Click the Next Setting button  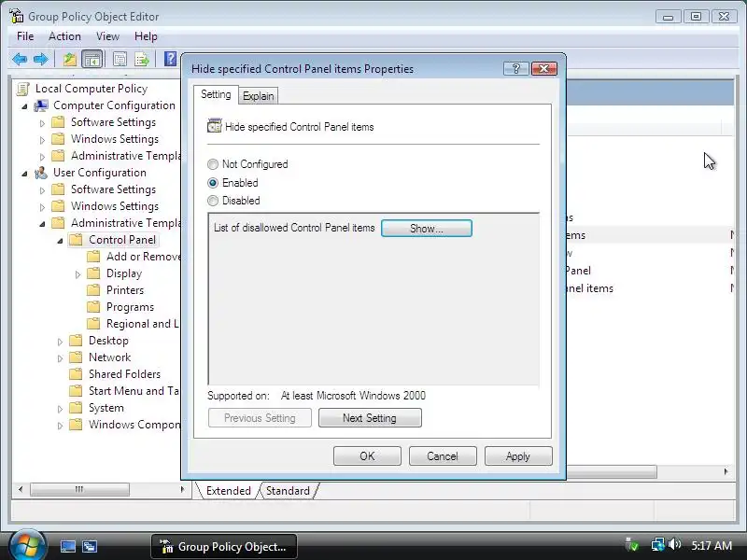tap(370, 417)
